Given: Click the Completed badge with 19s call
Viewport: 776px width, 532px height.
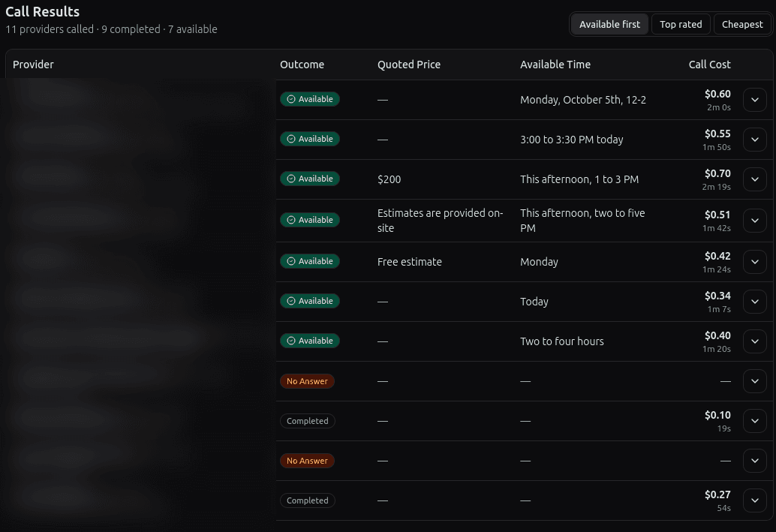Looking at the screenshot, I should [308, 421].
